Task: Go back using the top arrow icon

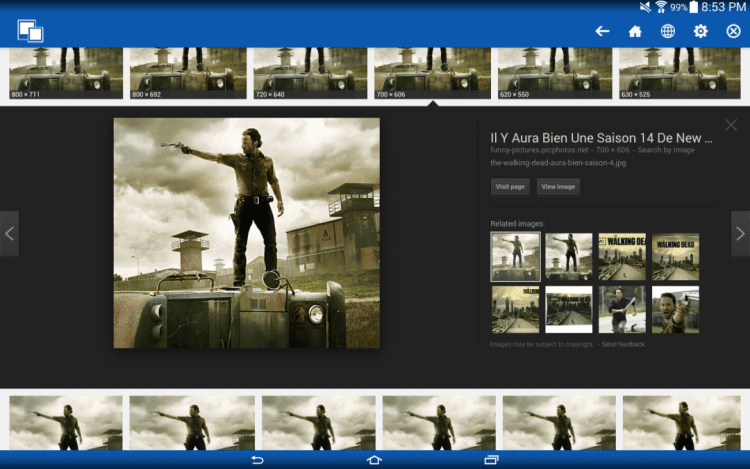Action: (x=602, y=32)
